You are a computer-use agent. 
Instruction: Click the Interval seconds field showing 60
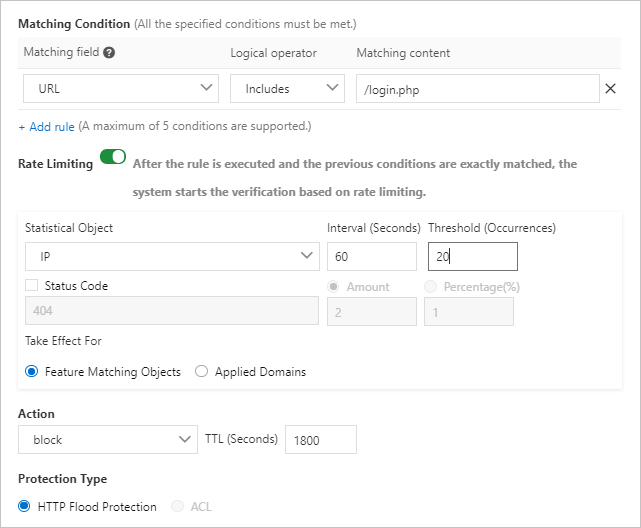371,257
